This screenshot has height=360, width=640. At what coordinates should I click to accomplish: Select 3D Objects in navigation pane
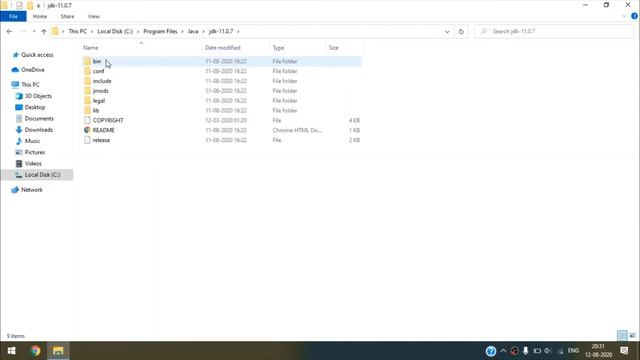pyautogui.click(x=38, y=96)
